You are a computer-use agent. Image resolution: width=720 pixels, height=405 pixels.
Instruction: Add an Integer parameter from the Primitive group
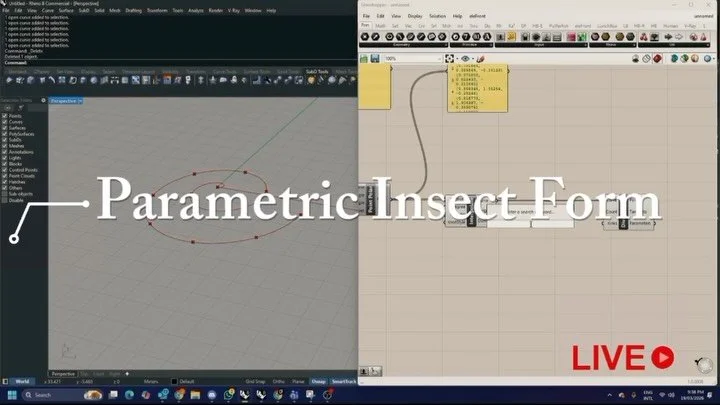click(x=466, y=37)
